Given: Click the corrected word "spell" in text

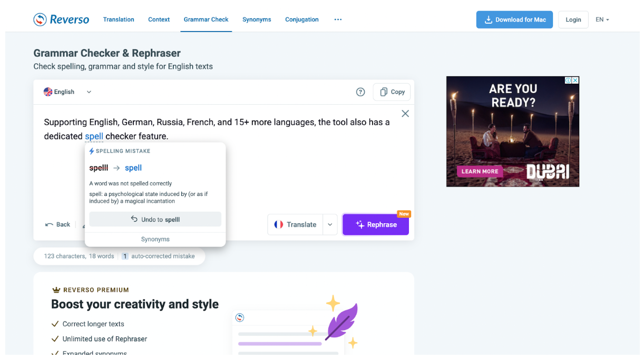Looking at the screenshot, I should click(x=94, y=136).
